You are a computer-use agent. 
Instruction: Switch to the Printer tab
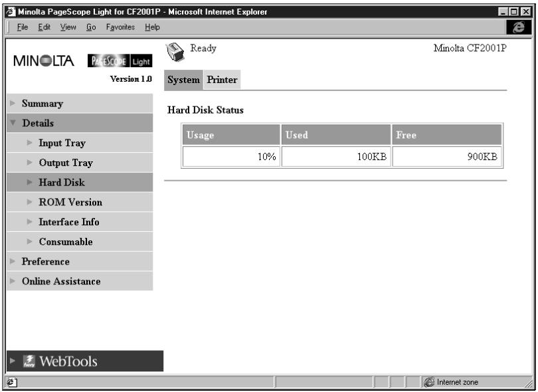point(222,80)
